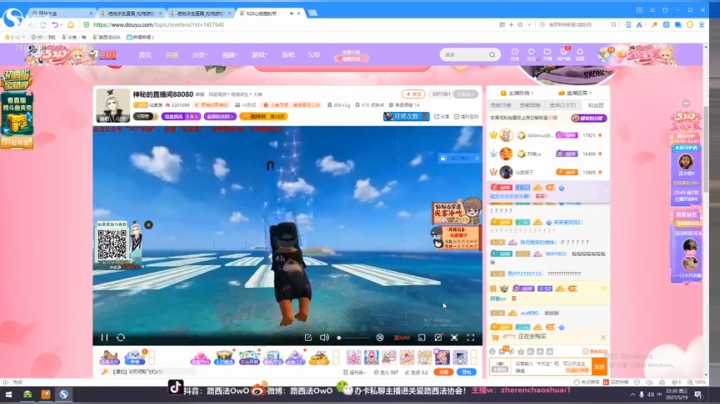Open the treasure box 开启寻宝 side banner

(17, 143)
